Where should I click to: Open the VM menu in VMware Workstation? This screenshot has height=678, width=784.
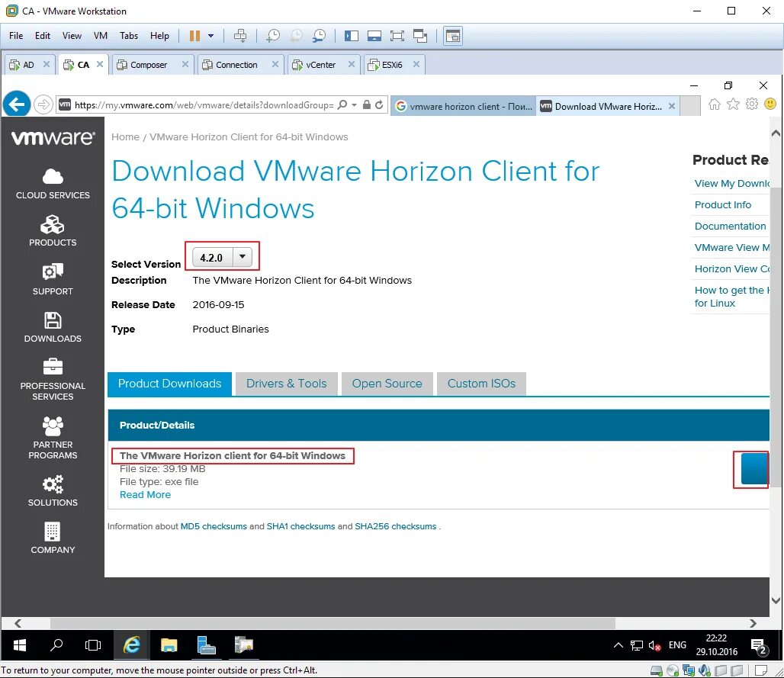point(100,35)
